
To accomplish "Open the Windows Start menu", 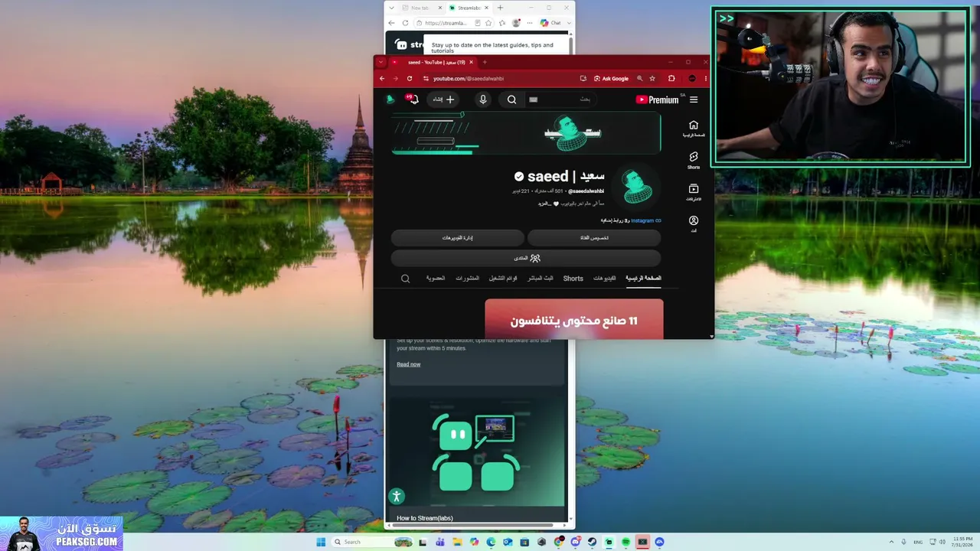I will coord(321,542).
